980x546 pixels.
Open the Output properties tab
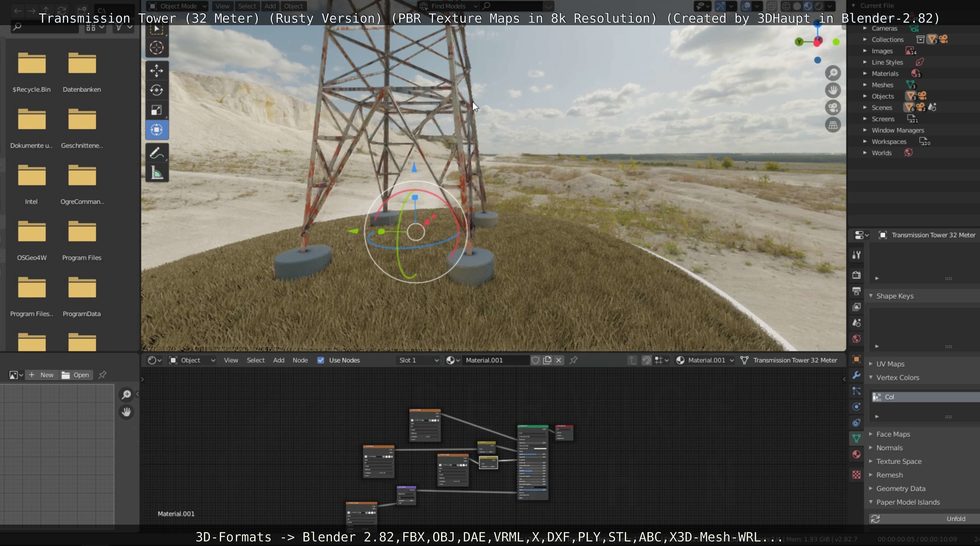coord(856,291)
